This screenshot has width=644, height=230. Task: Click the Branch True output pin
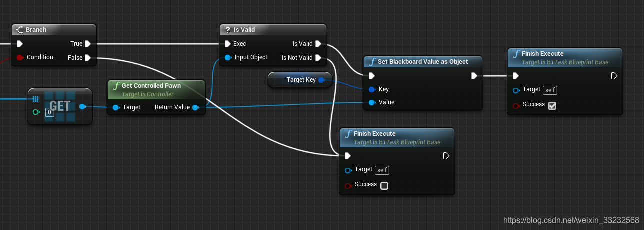coord(88,44)
